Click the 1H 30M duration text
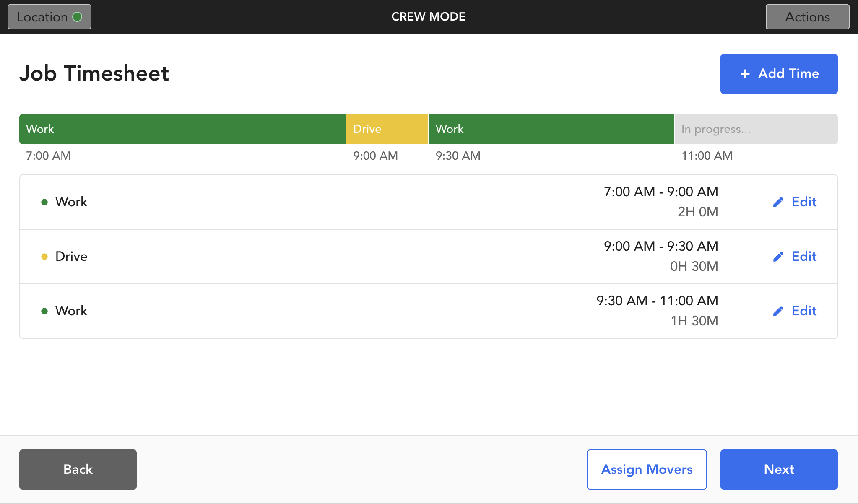Viewport: 858px width, 504px height. pyautogui.click(x=694, y=321)
